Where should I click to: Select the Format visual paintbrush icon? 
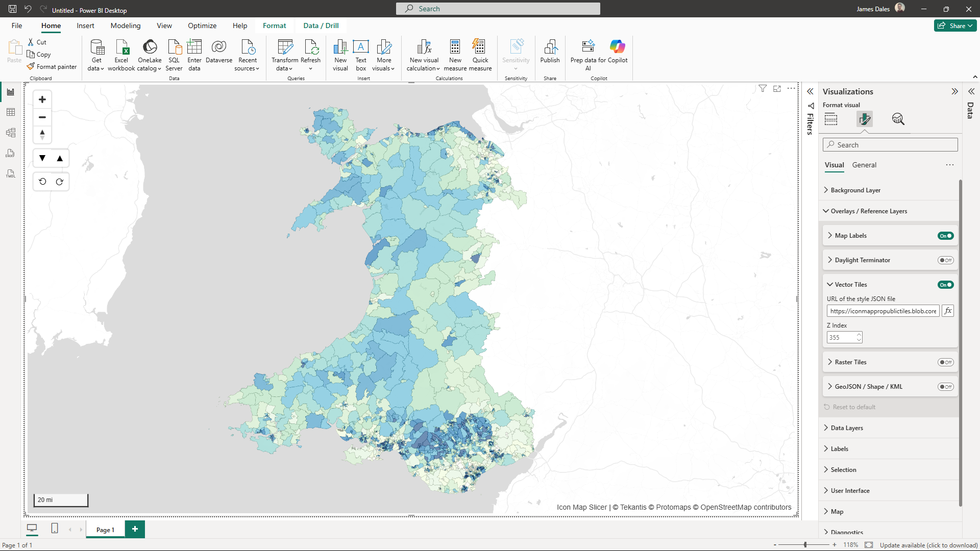point(865,119)
